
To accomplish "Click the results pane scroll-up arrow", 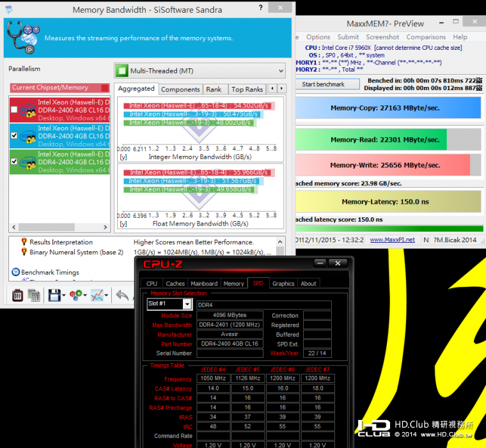I will tap(280, 242).
